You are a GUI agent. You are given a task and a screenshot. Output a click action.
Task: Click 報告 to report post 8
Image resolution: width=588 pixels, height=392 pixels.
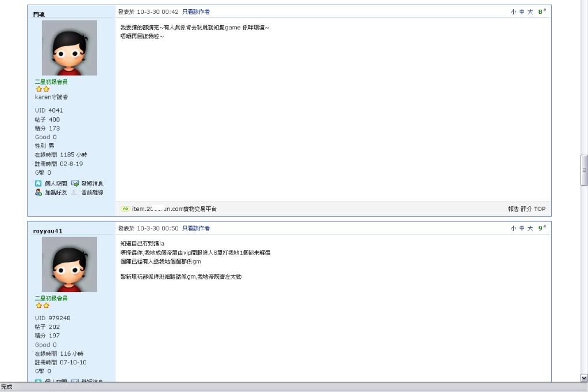click(x=513, y=209)
